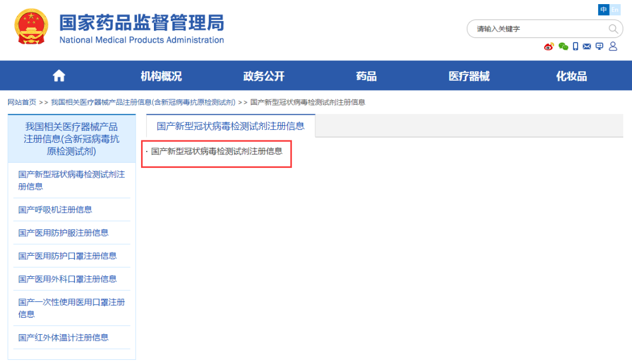Open sidebar link 国产医用外科口罩注册信息
632x364 pixels.
(67, 279)
